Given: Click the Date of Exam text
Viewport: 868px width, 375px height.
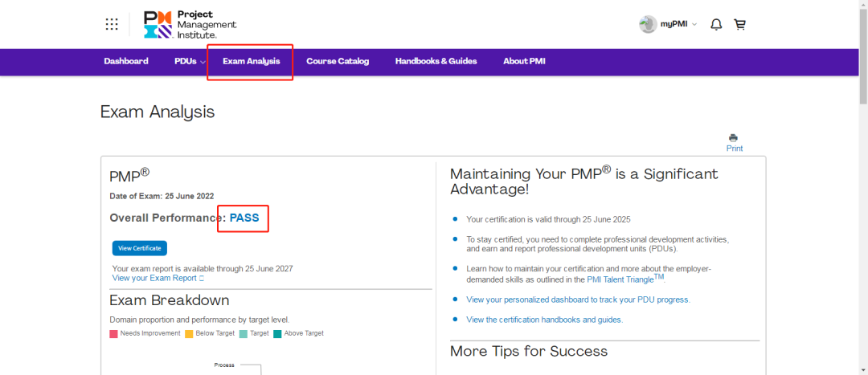Looking at the screenshot, I should point(162,196).
